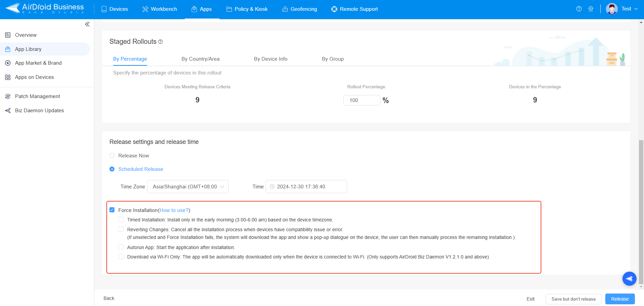Open the Devices section icon
The image size is (644, 306).
point(104,9)
